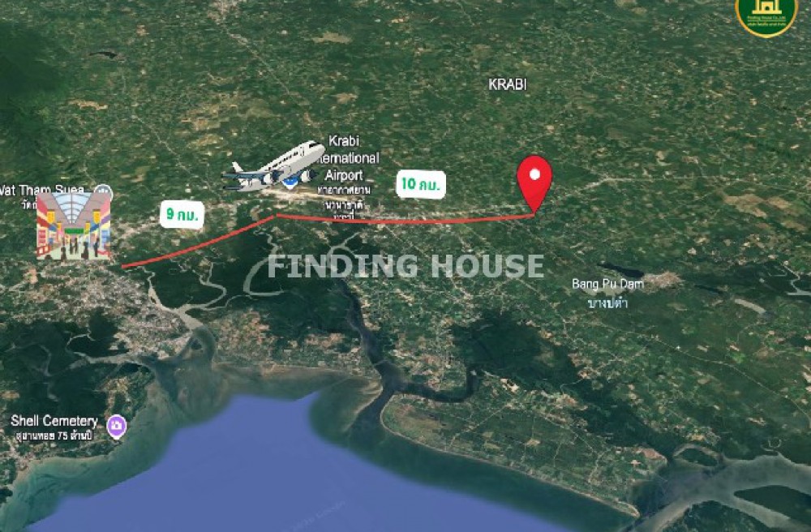Screen dimensions: 811x532
Task: Select the airplane icon near the airport
Action: [273, 166]
